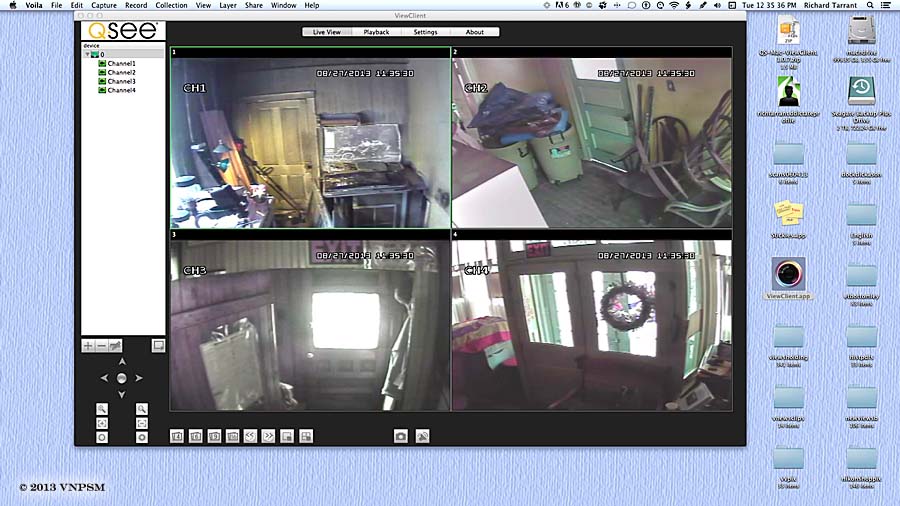Switch to 6-camera split view layout
This screenshot has width=900, height=506.
pyautogui.click(x=196, y=437)
